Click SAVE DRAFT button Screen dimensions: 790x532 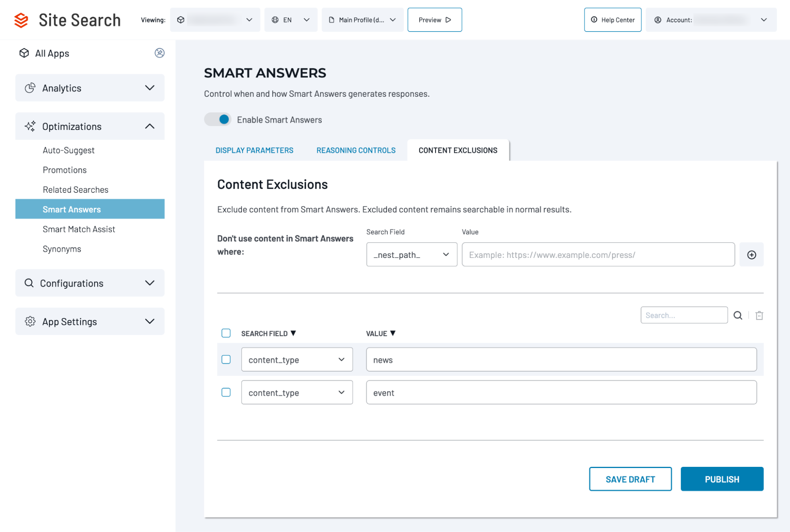(x=630, y=479)
